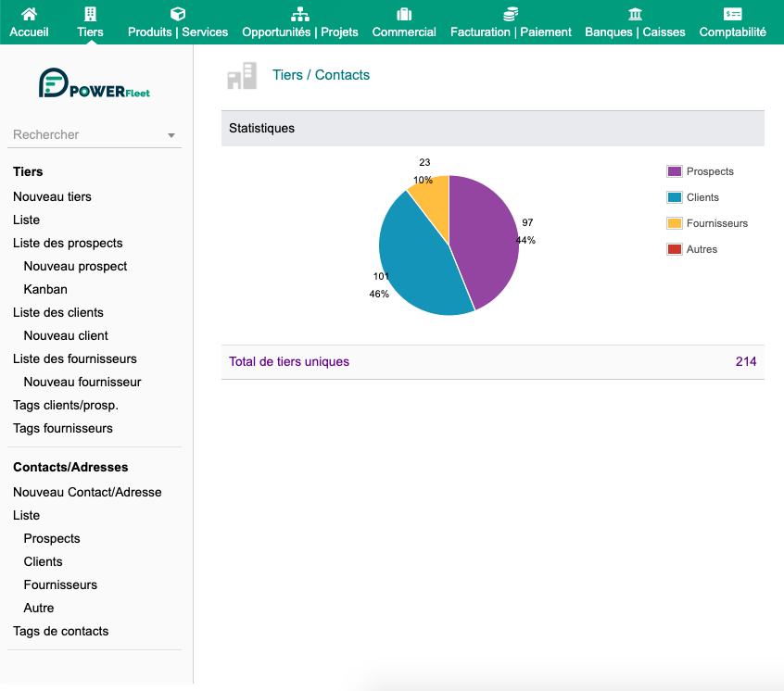This screenshot has width=784, height=691.
Task: Click the Prospects purple legend swatch
Action: point(675,171)
